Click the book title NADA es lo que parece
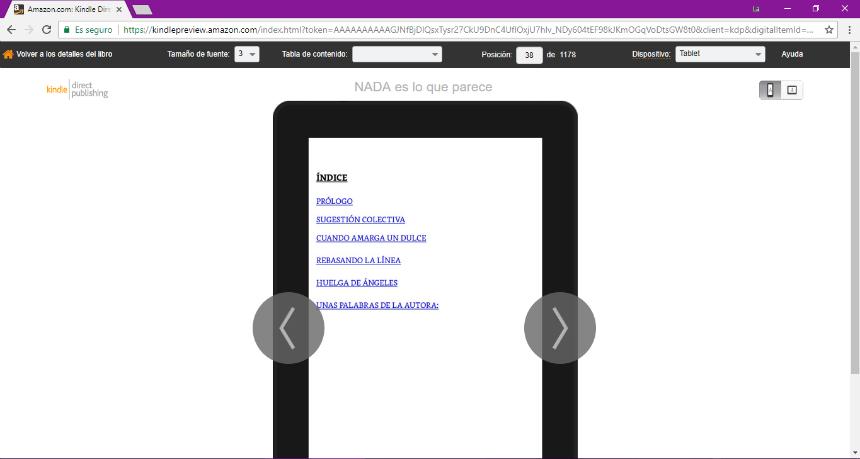The height and width of the screenshot is (459, 860). [423, 87]
